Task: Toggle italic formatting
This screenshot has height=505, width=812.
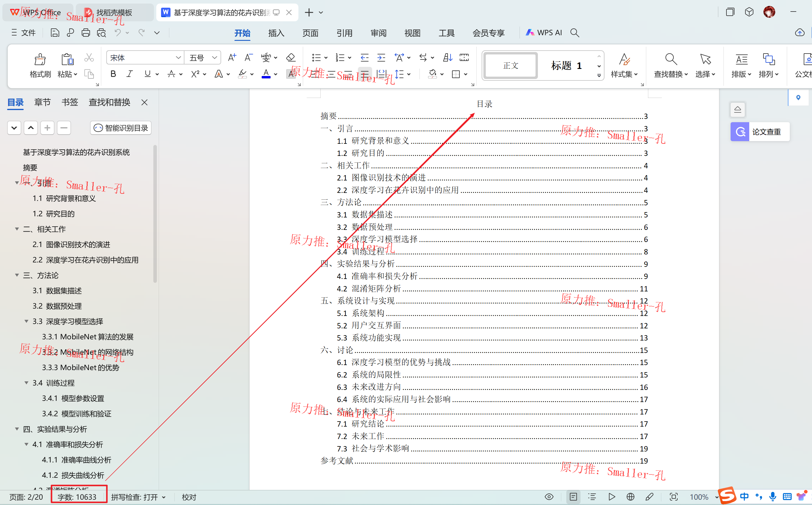Action: tap(130, 74)
